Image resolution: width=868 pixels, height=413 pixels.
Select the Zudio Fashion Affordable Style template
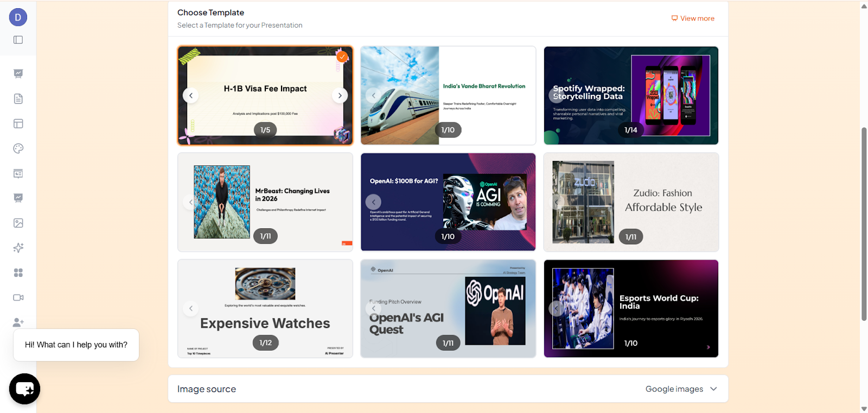coord(631,202)
